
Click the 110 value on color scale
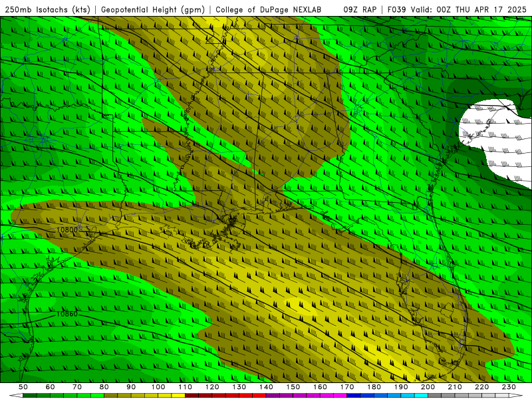[186, 387]
